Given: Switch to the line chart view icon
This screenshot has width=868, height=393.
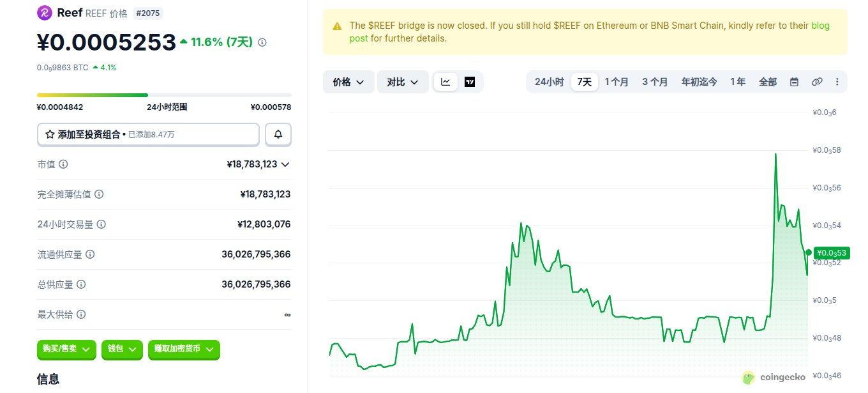Looking at the screenshot, I should click(445, 82).
